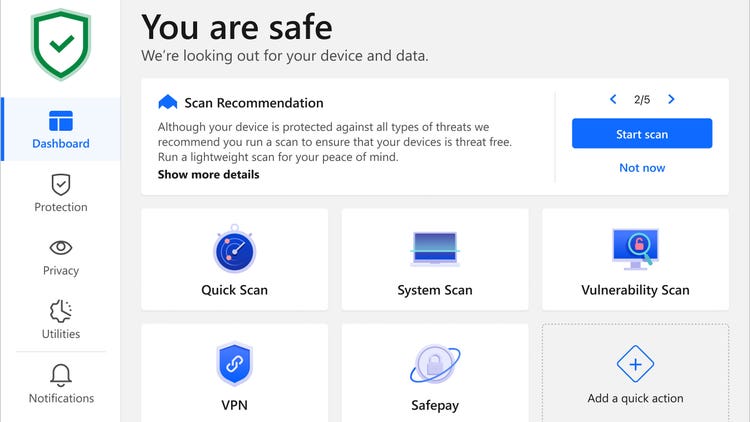Open the Protection shield section
Image resolution: width=750 pixels, height=422 pixels.
point(61,185)
